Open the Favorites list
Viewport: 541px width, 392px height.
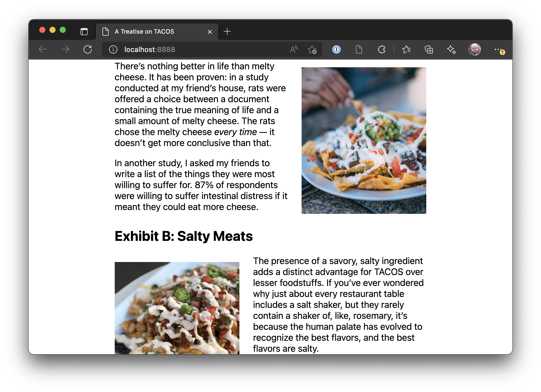click(406, 49)
